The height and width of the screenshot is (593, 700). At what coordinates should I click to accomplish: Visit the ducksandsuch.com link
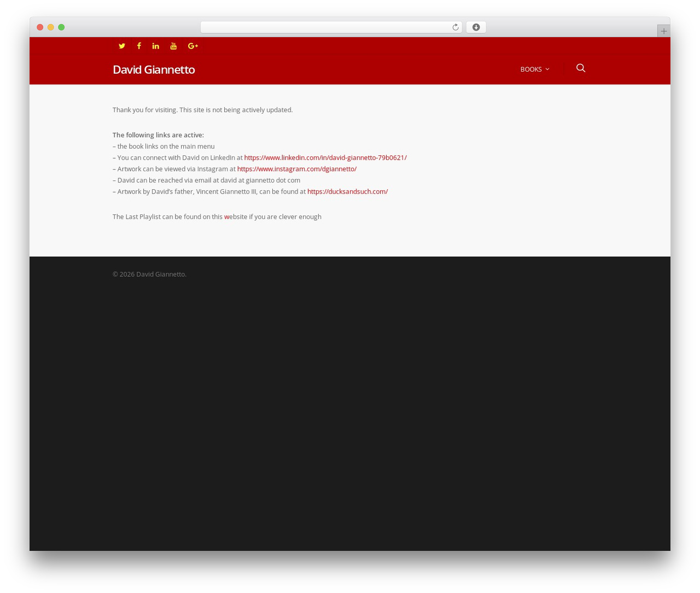coord(347,191)
